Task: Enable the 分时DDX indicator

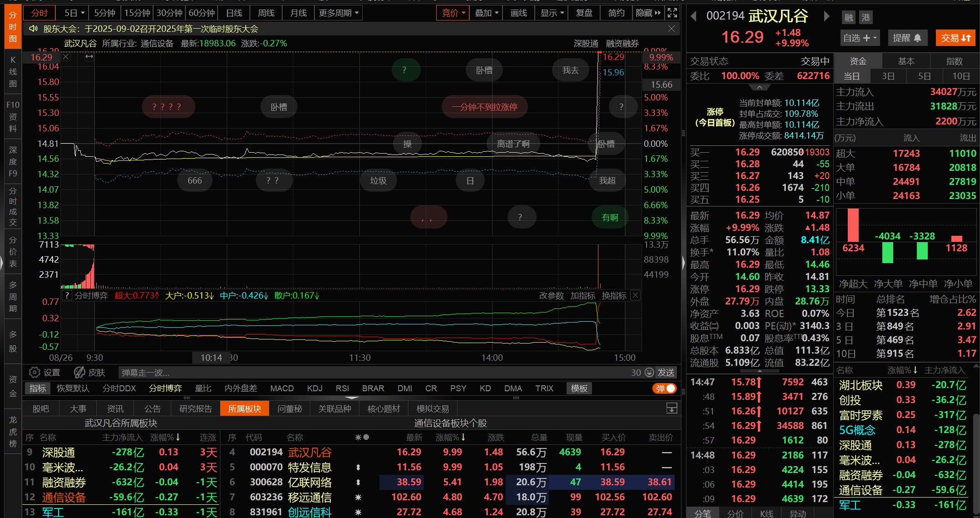Action: tap(119, 388)
